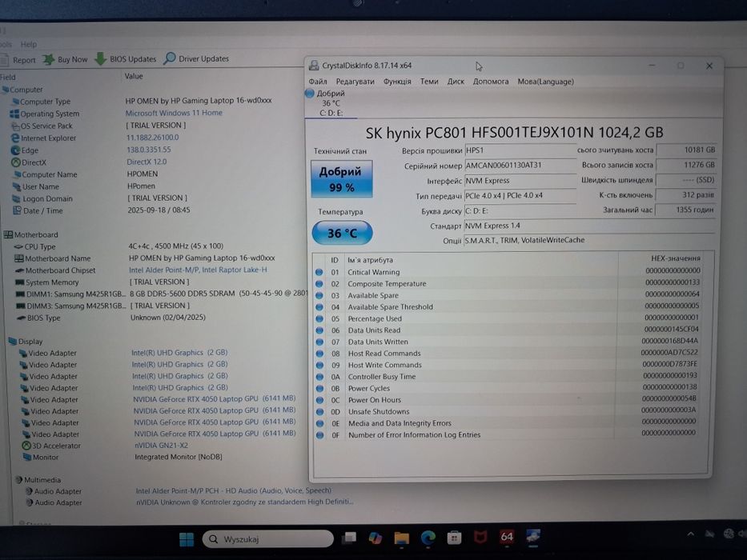Open the Допомога menu

tap(491, 82)
